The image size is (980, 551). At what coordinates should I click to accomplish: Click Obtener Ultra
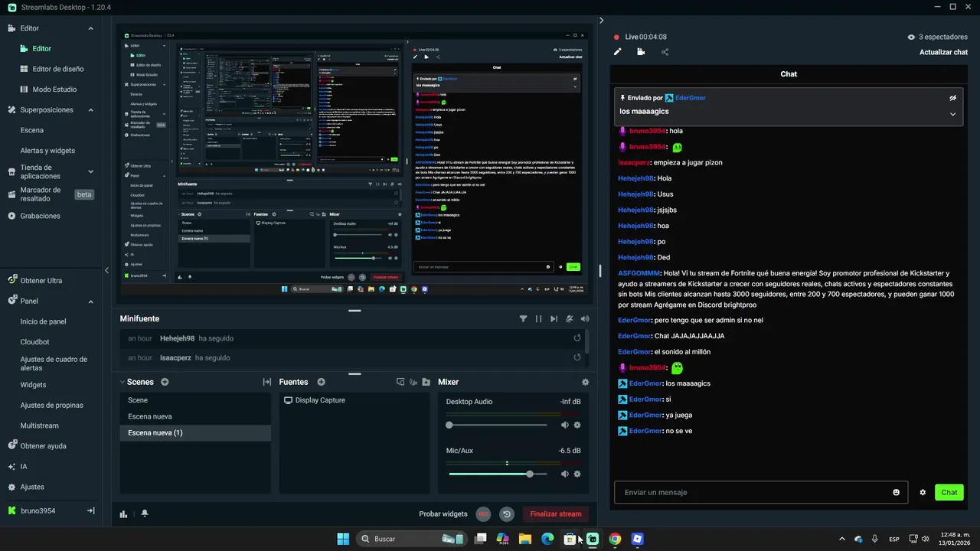[41, 281]
